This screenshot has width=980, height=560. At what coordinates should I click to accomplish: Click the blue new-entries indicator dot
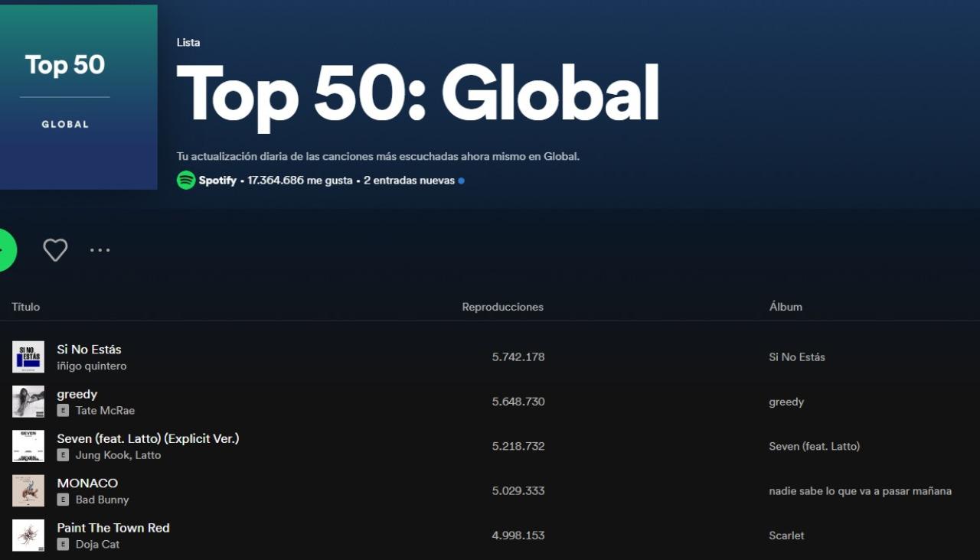coord(460,181)
